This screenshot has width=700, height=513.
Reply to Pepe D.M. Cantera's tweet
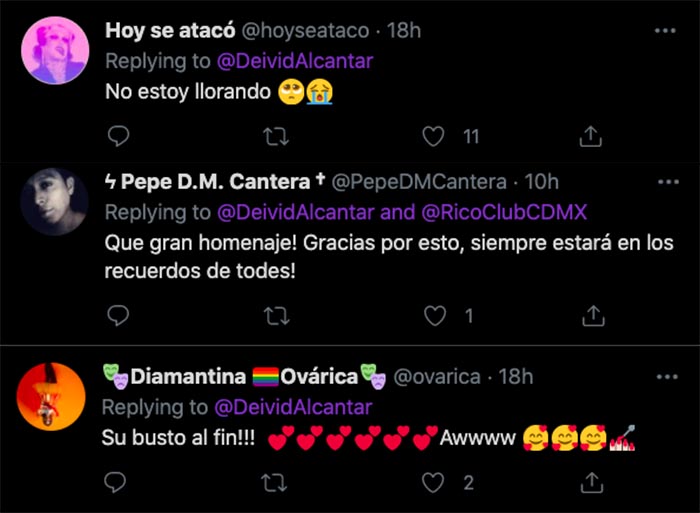(117, 316)
